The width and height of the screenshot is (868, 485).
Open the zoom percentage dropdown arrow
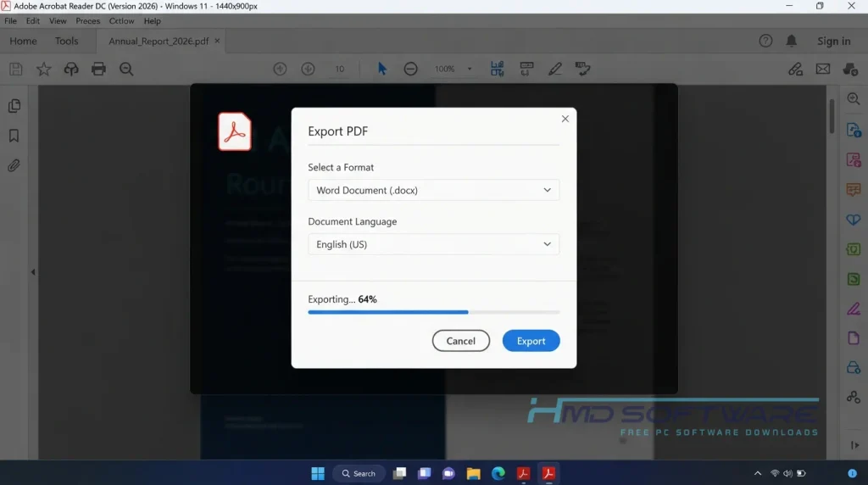tap(470, 69)
